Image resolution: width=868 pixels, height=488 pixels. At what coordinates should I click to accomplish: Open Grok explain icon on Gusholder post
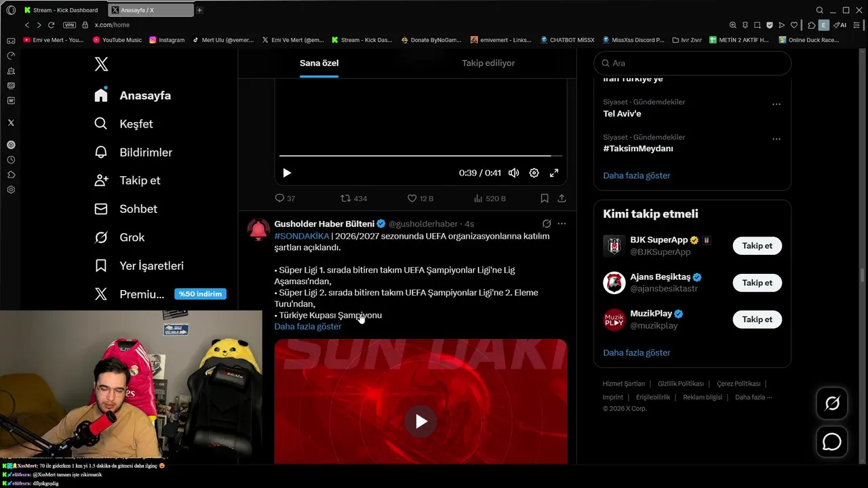(547, 224)
